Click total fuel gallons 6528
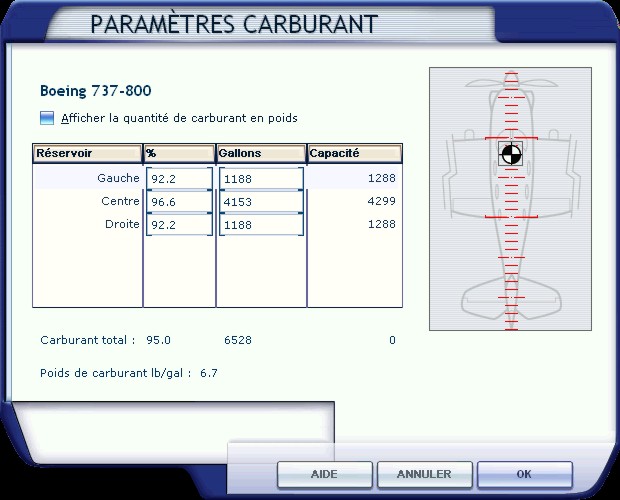Screen dimensions: 620x500 coord(238,340)
